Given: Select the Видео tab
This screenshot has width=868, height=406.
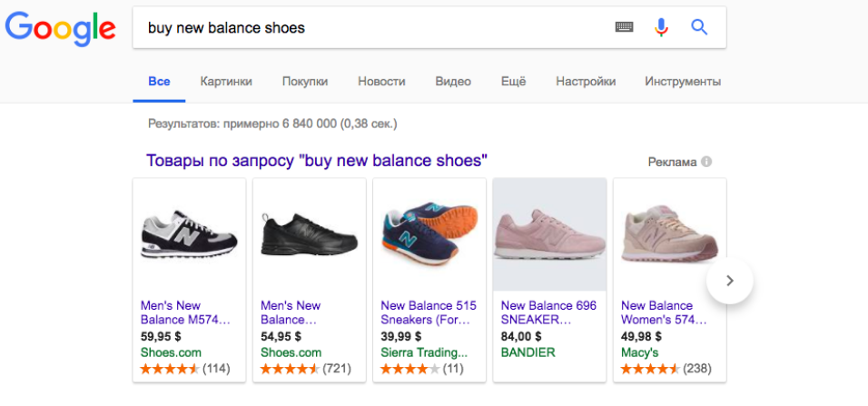Looking at the screenshot, I should point(453,81).
